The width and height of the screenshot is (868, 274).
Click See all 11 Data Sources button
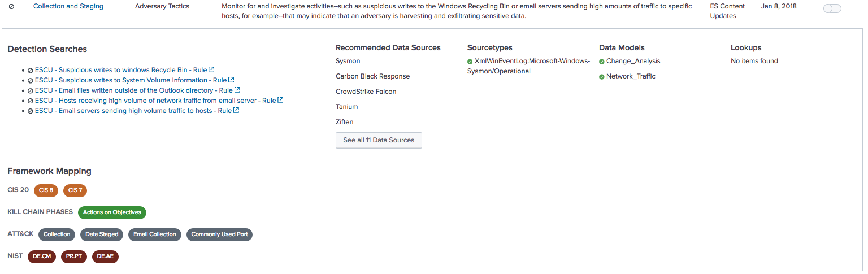(379, 140)
